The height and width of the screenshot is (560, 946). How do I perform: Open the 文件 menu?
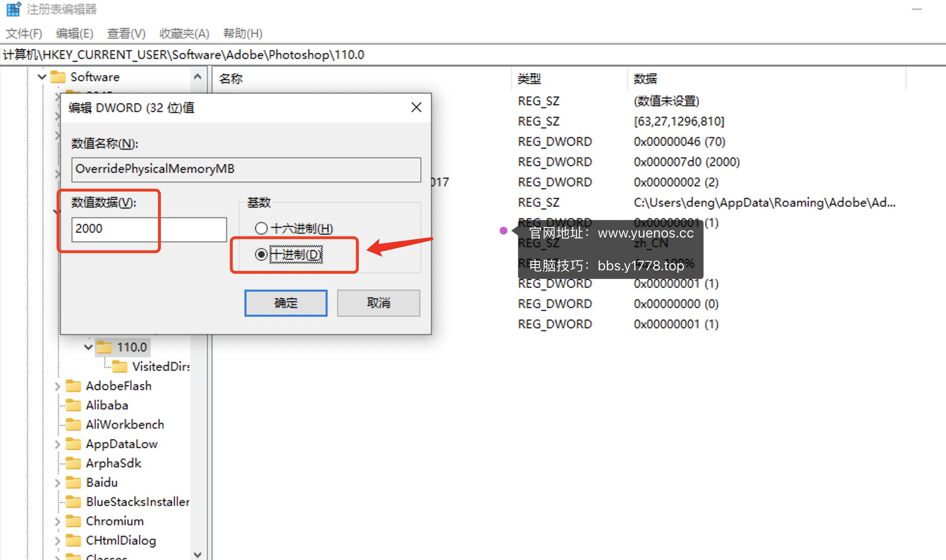[x=23, y=33]
